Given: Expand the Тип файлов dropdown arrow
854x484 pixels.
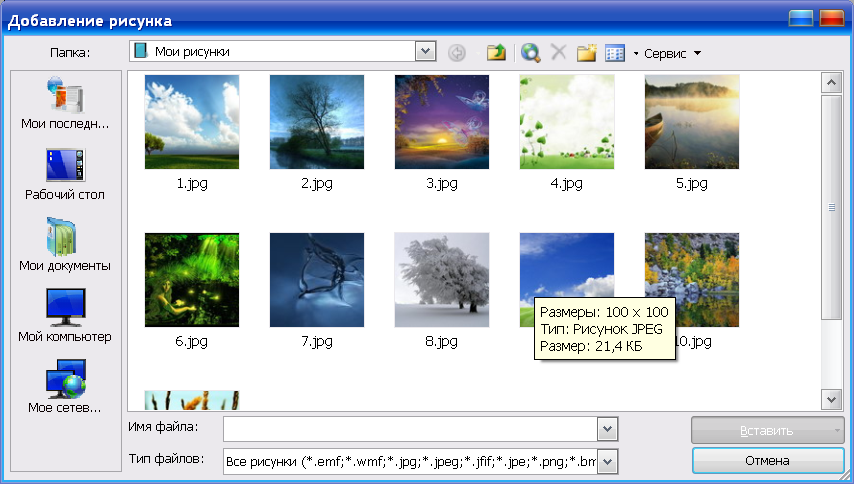Looking at the screenshot, I should pyautogui.click(x=607, y=462).
